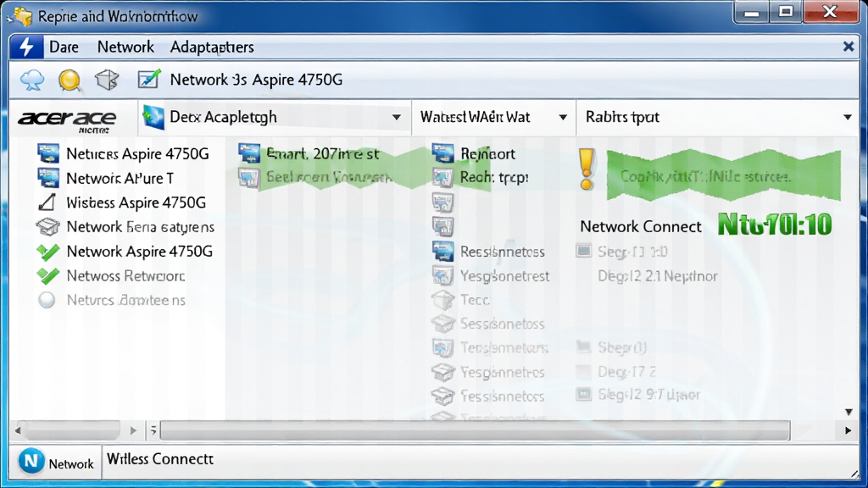Minimize the window

coord(752,12)
